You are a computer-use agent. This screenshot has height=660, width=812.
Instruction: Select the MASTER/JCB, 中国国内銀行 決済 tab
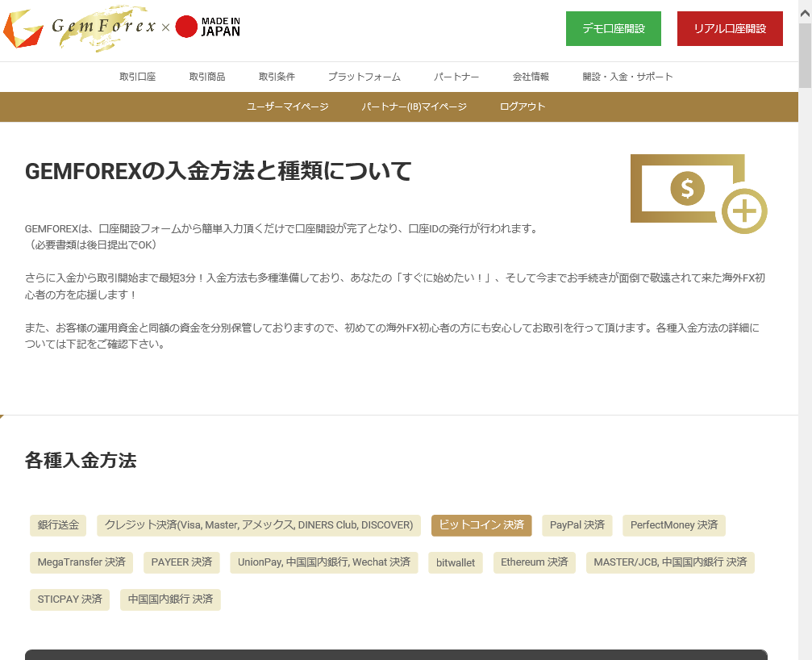[x=670, y=562]
